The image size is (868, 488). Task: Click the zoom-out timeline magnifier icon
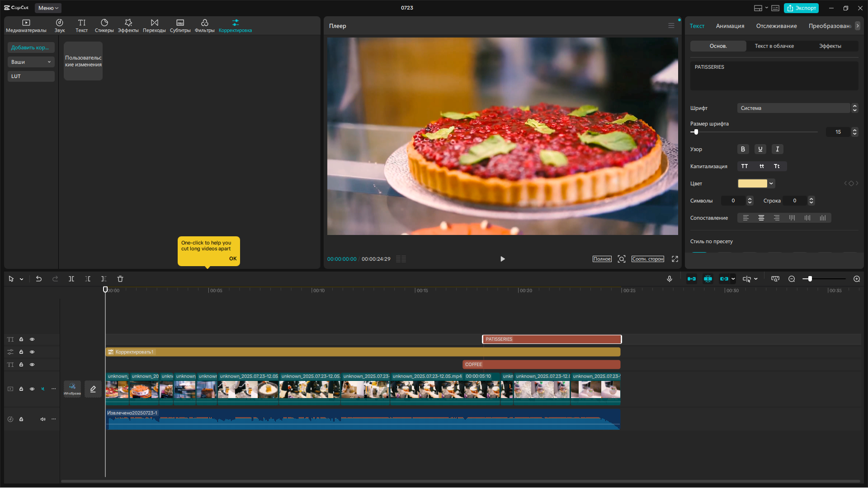pos(792,279)
